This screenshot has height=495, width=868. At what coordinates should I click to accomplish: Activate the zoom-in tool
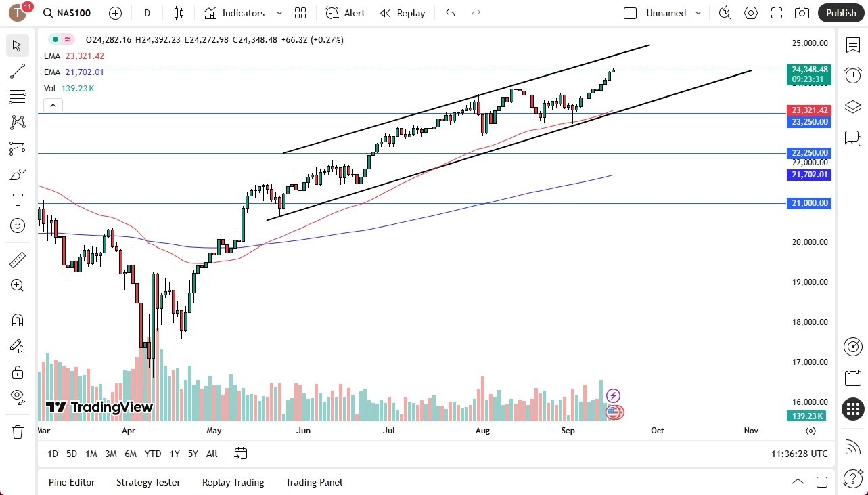pos(17,284)
